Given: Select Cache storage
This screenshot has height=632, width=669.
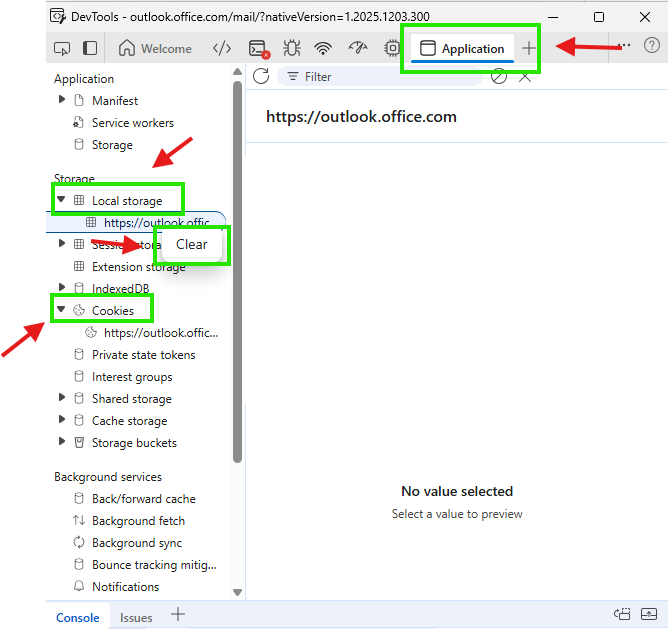Looking at the screenshot, I should click(129, 421).
